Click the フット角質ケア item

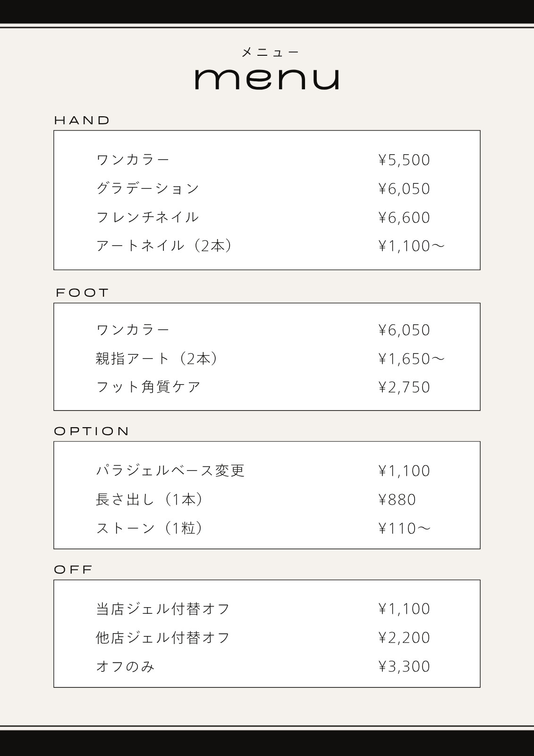(x=149, y=387)
